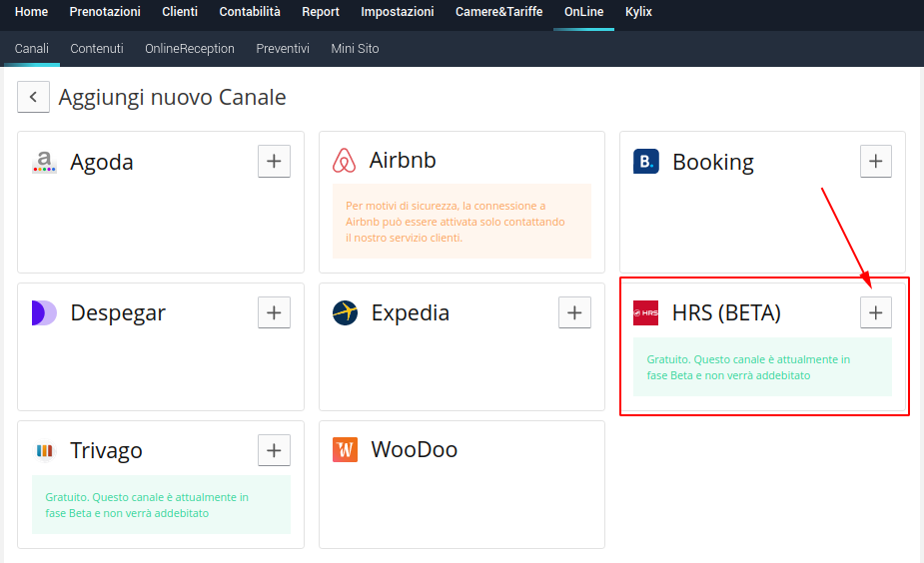Click the WooDoo channel name

click(415, 450)
